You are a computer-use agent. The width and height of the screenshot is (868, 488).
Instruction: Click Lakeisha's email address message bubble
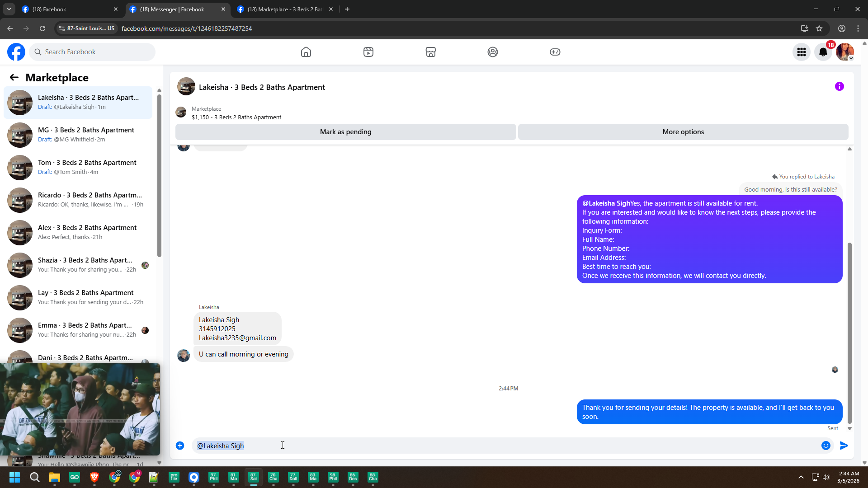point(237,328)
